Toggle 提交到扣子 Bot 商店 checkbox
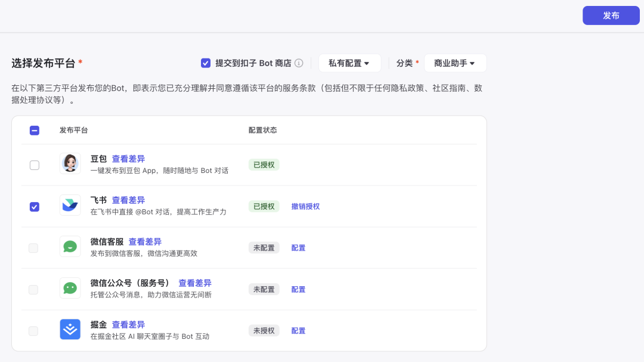The image size is (644, 362). coord(206,63)
